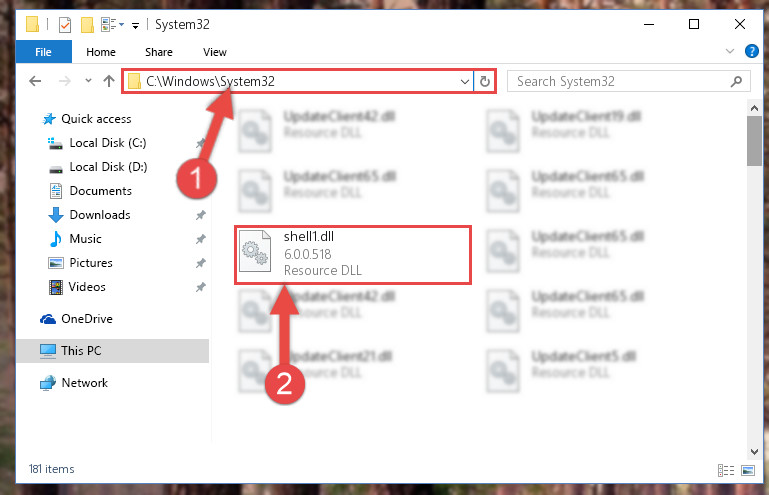Select the shell1.dll file

[353, 254]
